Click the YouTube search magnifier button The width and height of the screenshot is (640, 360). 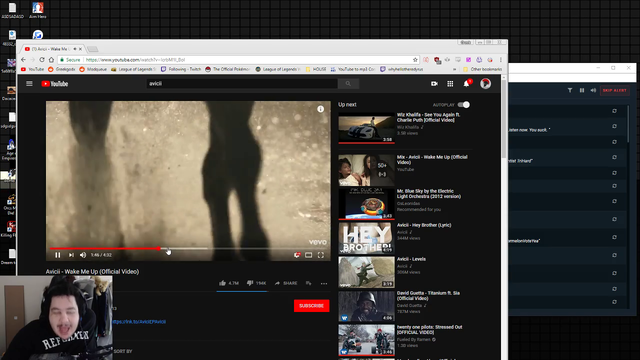coord(348,84)
